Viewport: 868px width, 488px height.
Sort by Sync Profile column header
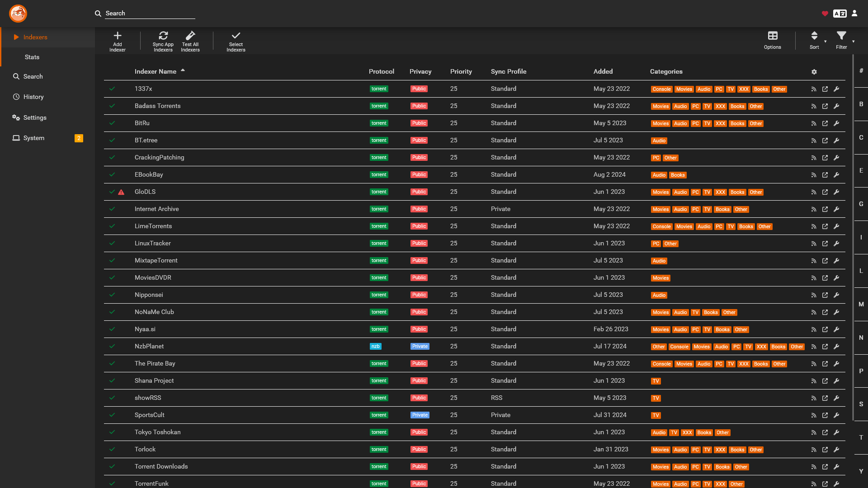pos(509,71)
